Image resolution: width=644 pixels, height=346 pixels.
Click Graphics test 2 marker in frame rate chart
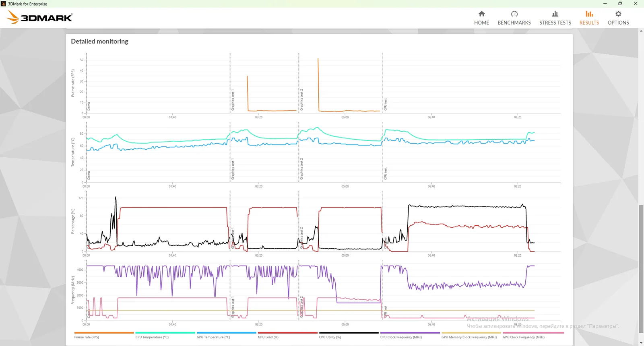[x=301, y=100]
